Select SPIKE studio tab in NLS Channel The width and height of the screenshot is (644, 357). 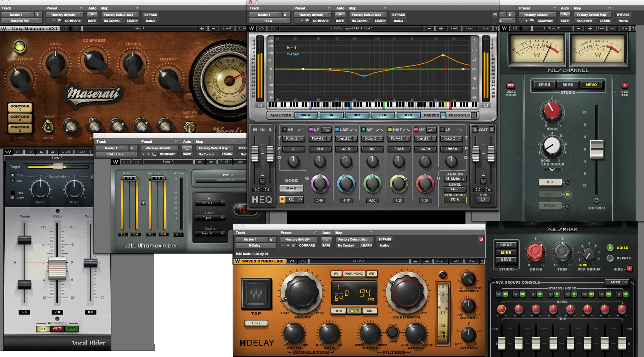click(544, 85)
